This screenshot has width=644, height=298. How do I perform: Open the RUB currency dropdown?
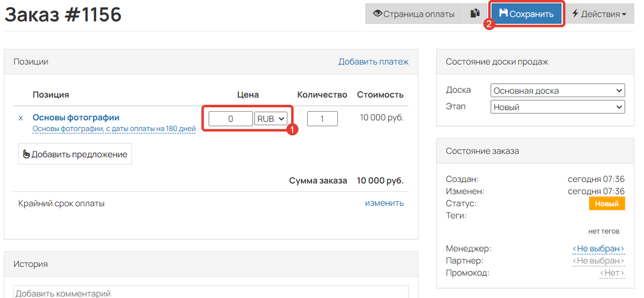271,119
